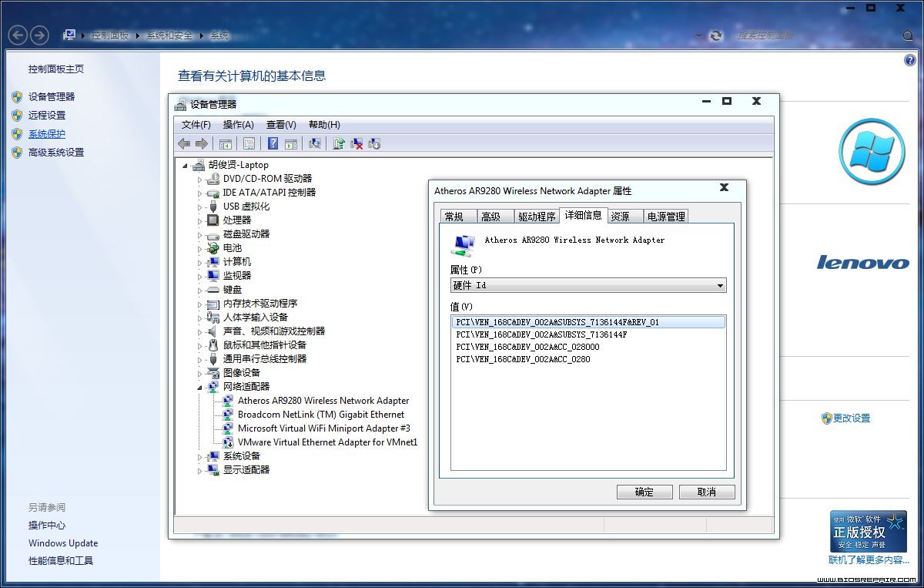Select hardware ID ending with REV_01
Image resolution: width=924 pixels, height=588 pixels.
(x=588, y=322)
